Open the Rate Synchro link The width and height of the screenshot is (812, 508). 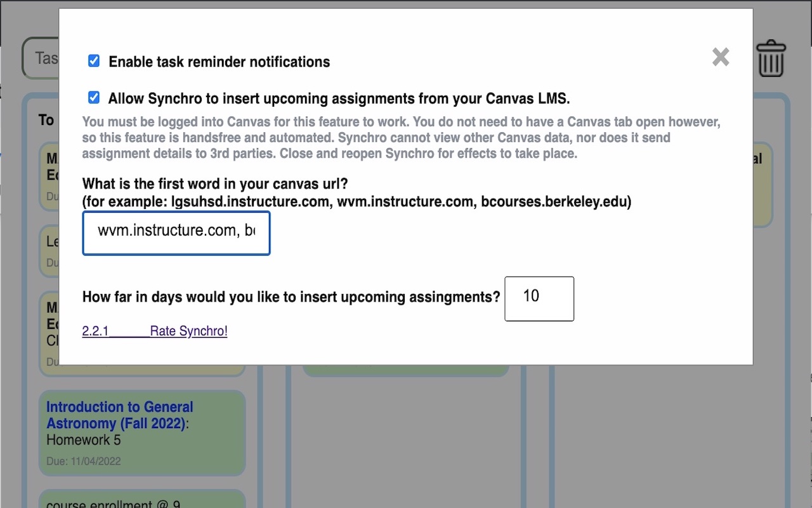pos(188,331)
